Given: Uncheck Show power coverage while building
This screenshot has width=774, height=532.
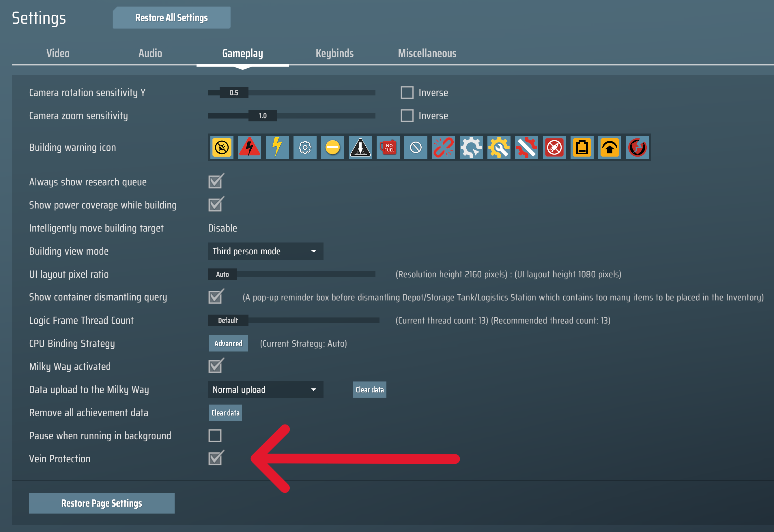Looking at the screenshot, I should (x=216, y=204).
